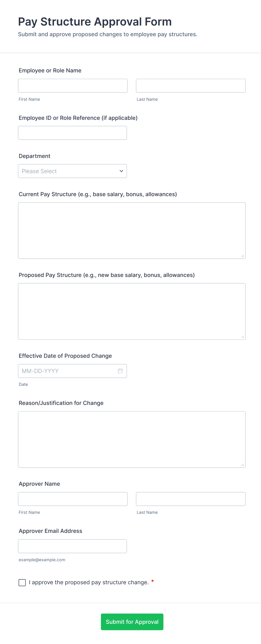Click the employee Last Name input
Screen dimensions: 261x644
pyautogui.click(x=191, y=86)
